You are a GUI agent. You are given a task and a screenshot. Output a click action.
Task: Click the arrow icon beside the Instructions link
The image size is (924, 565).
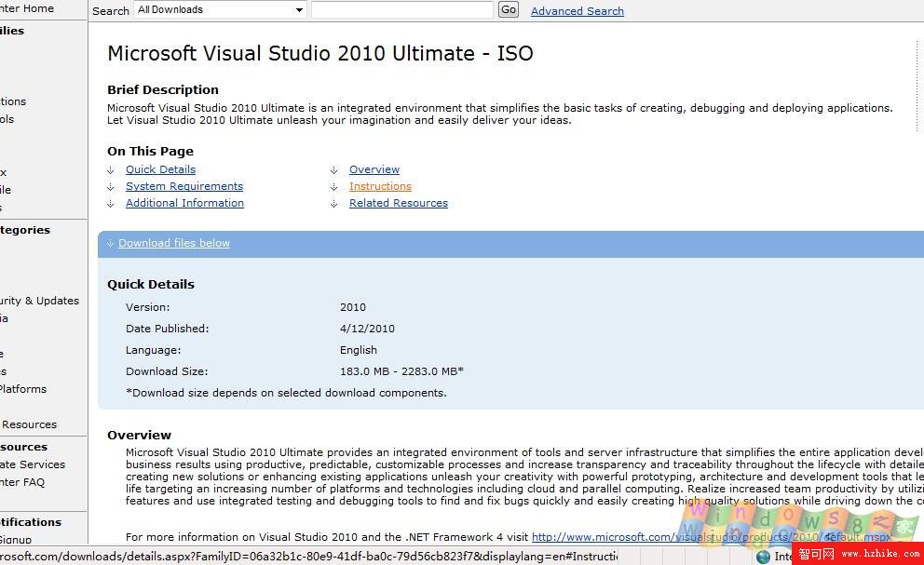pyautogui.click(x=334, y=187)
